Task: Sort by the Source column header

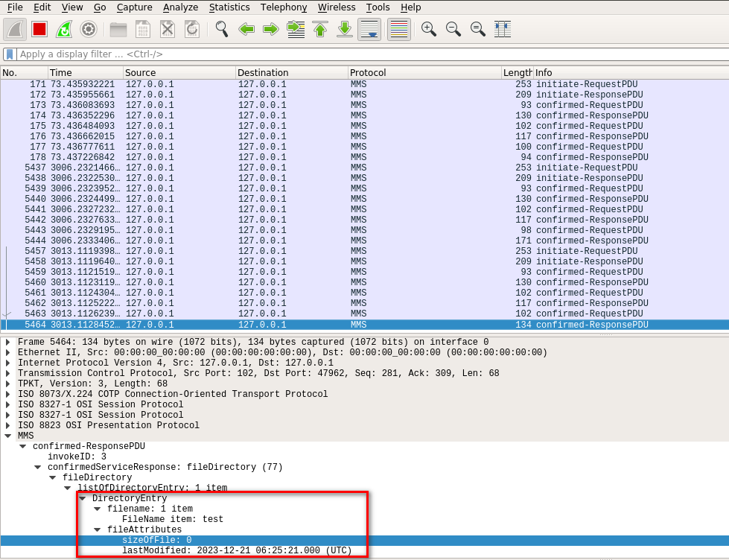Action: point(179,72)
